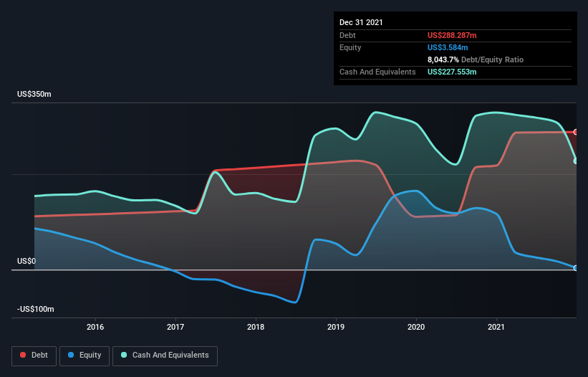The width and height of the screenshot is (588, 377).
Task: Click the 8,043.7% Debt/Equity Ratio text
Action: (x=476, y=59)
